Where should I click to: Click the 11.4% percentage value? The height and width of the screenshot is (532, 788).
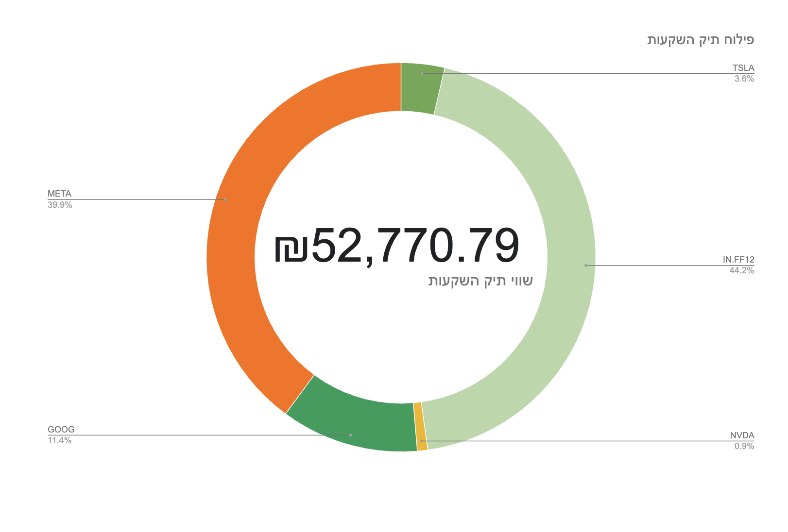(59, 440)
